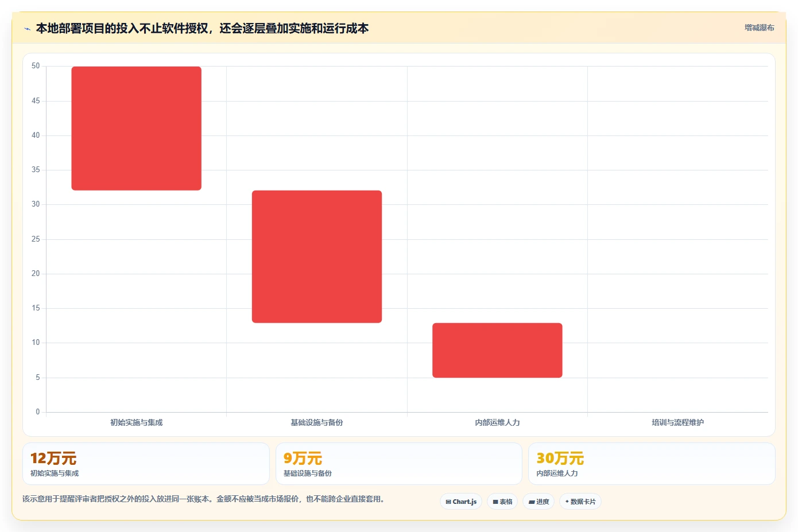
Task: Click the y-axis tick label 0
Action: [38, 412]
